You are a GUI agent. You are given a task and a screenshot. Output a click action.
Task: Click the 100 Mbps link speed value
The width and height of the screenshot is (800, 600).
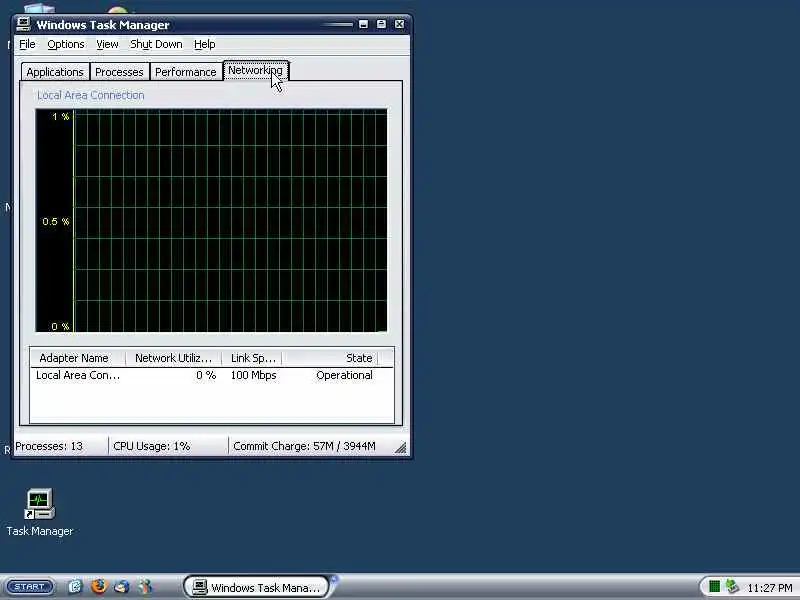coord(253,376)
